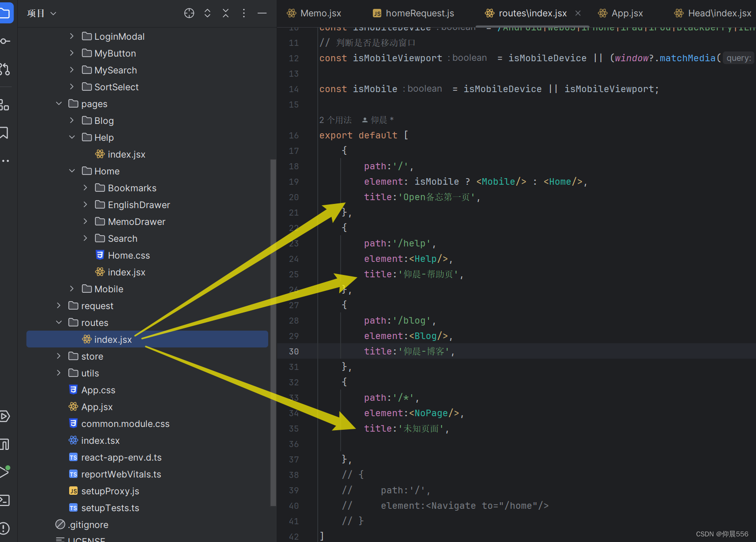Open the Bookmarks tool window icon
The width and height of the screenshot is (756, 542).
pos(4,133)
